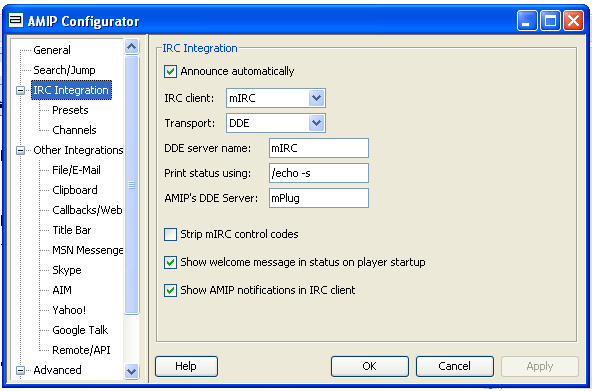Click the Cancel button

[x=454, y=366]
